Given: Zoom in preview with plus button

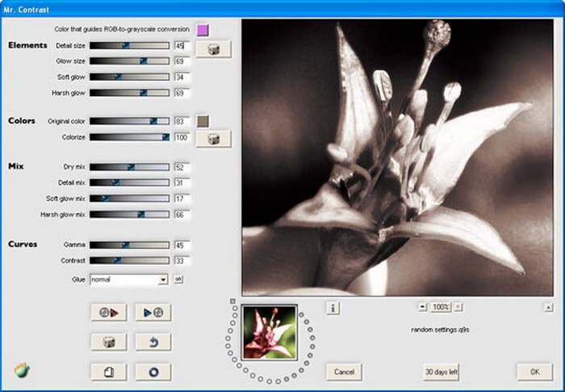Looking at the screenshot, I should (x=458, y=307).
